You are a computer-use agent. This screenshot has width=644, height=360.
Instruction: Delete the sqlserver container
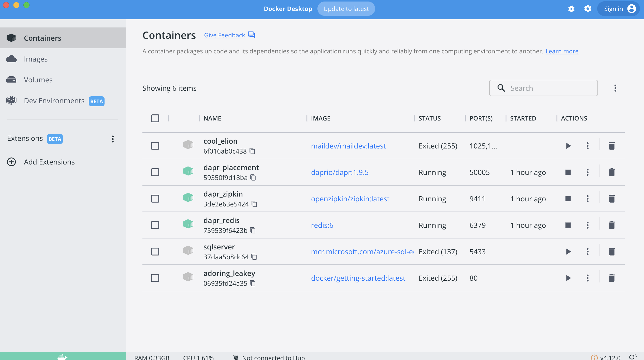(612, 251)
